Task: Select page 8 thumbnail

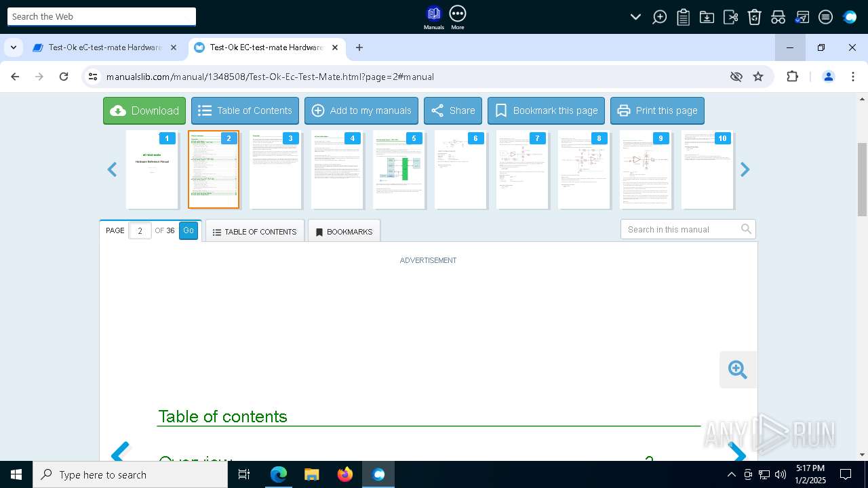Action: tap(584, 169)
